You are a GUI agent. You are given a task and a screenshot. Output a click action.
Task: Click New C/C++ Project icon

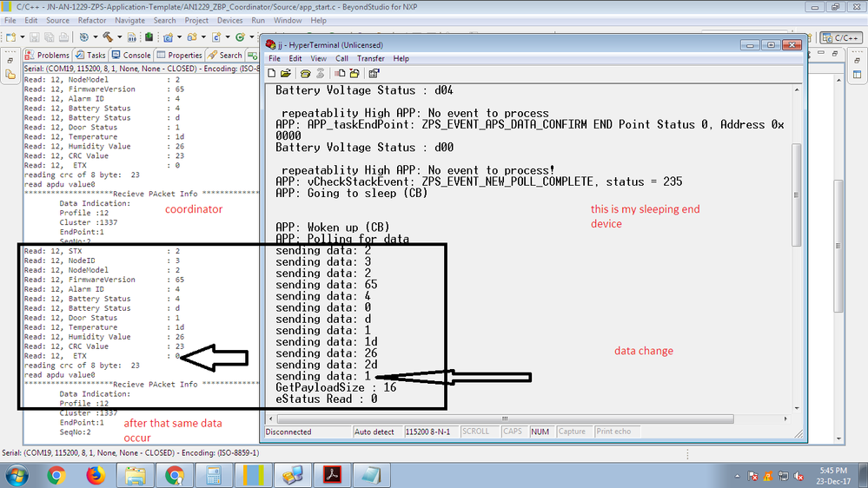click(168, 37)
